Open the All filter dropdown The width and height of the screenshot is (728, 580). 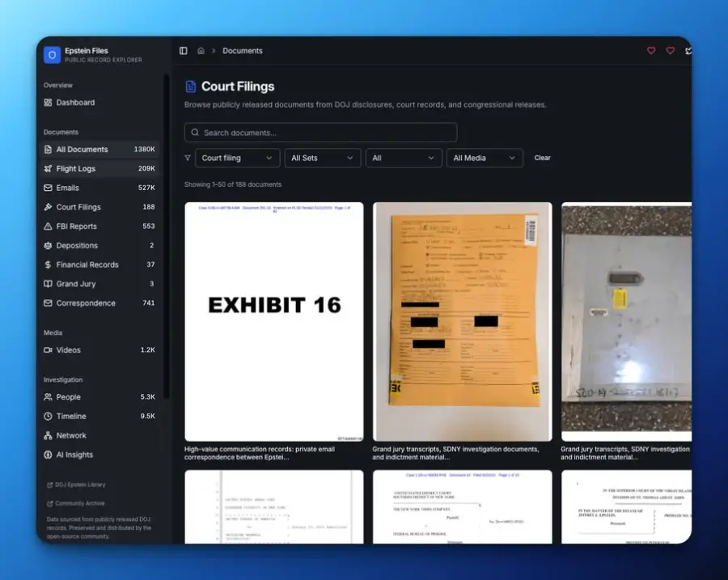pyautogui.click(x=404, y=158)
